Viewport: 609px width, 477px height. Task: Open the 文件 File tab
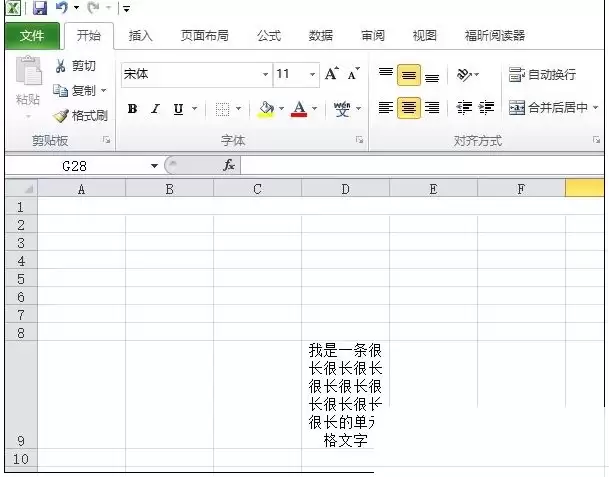32,36
